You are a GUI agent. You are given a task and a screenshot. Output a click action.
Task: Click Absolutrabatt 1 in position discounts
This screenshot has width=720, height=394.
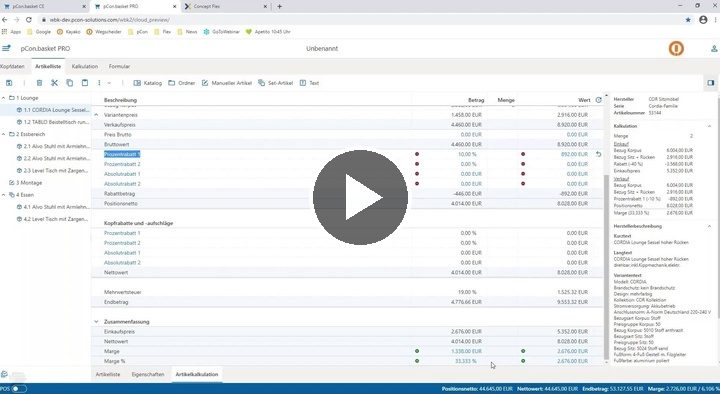coord(122,174)
